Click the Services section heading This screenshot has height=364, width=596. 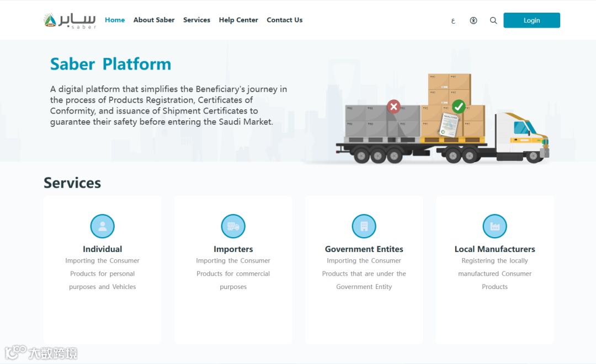point(72,183)
